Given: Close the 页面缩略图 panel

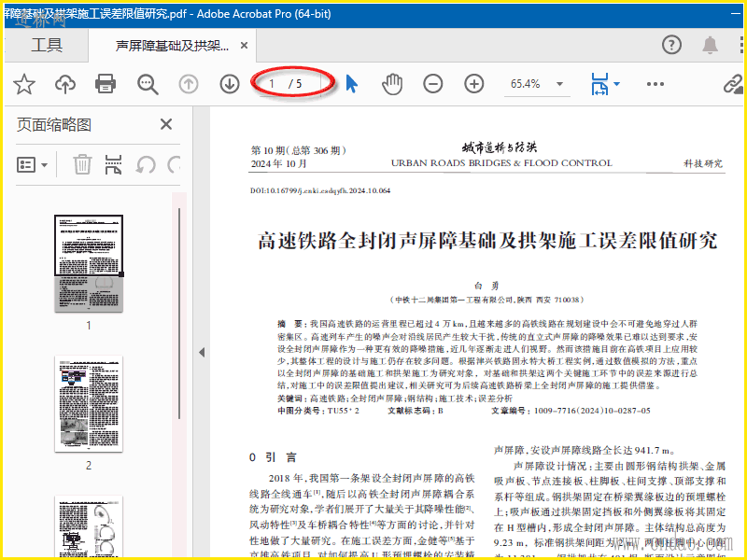Looking at the screenshot, I should tap(166, 125).
